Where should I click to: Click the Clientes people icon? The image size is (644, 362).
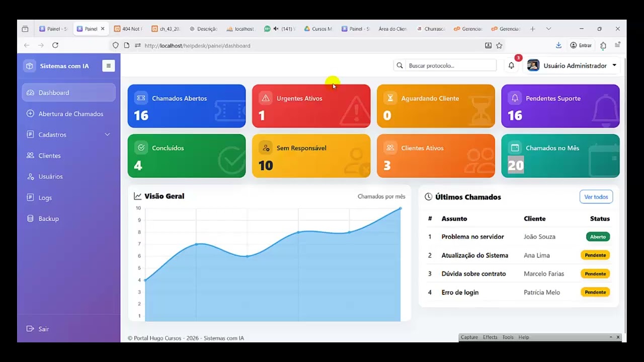click(x=30, y=156)
